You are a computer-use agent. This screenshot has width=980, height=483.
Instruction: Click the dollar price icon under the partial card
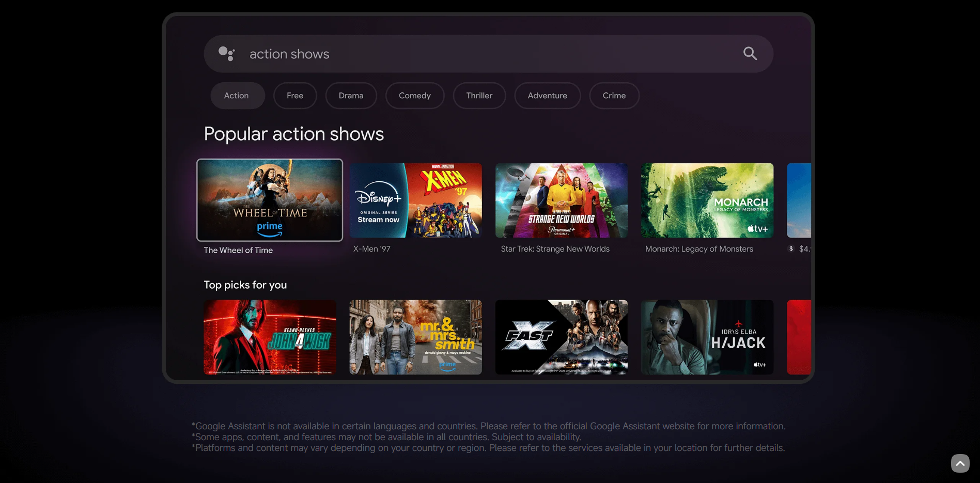coord(791,249)
